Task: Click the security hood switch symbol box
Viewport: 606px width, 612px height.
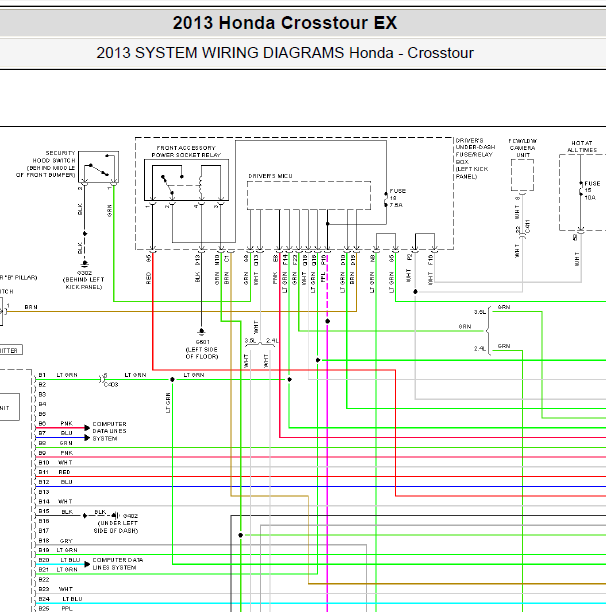Action: [98, 167]
